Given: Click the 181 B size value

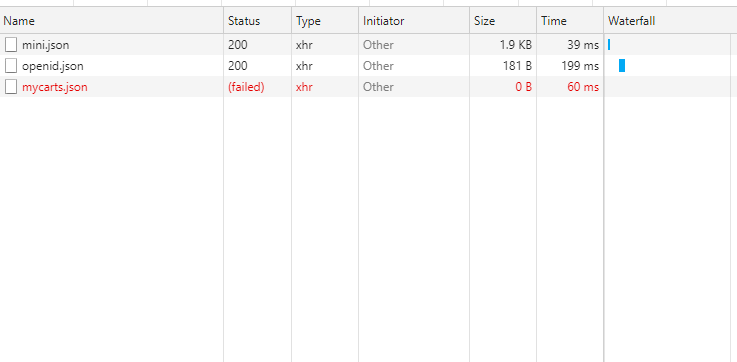Looking at the screenshot, I should tap(517, 66).
